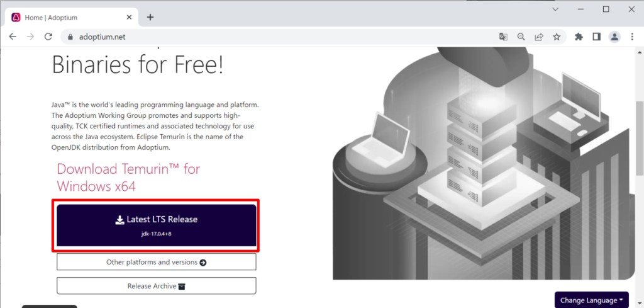Open Other platforms and versions
This screenshot has width=644, height=308.
pyautogui.click(x=157, y=262)
